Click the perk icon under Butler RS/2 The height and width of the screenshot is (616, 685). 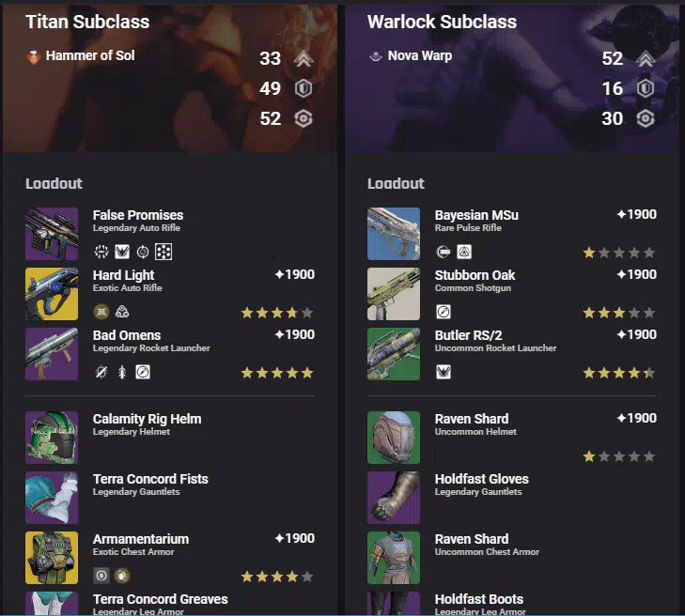[444, 372]
